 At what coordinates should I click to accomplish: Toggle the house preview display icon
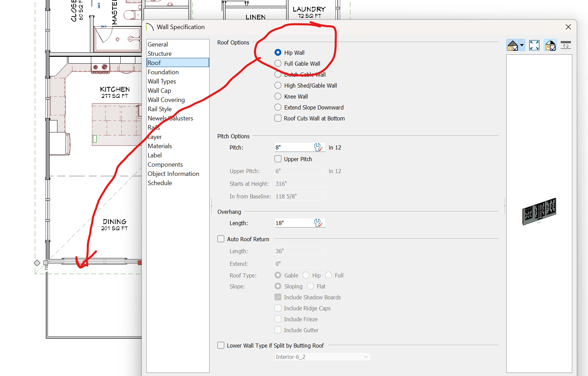click(512, 45)
